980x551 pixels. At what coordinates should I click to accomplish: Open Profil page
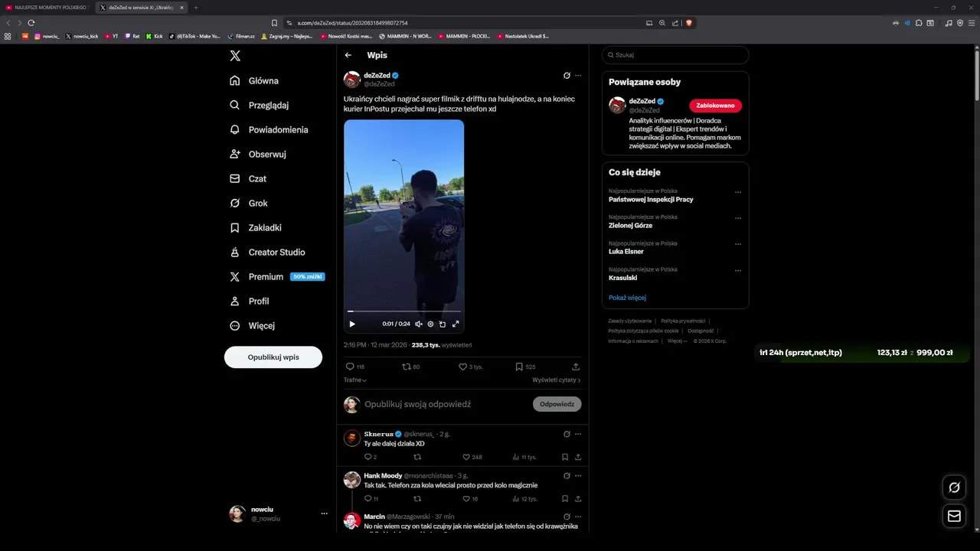(249, 301)
